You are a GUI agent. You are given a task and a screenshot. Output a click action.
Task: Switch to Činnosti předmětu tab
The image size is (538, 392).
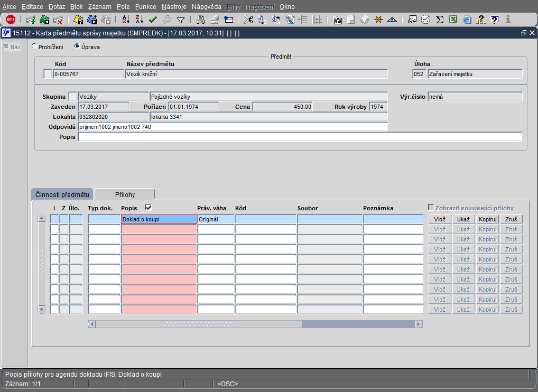pyautogui.click(x=62, y=194)
